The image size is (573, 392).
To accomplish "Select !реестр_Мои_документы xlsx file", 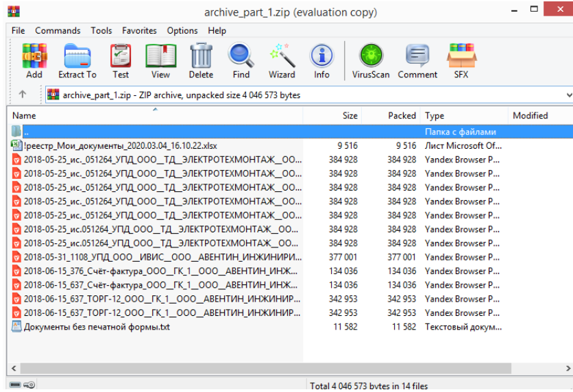I will (x=120, y=146).
